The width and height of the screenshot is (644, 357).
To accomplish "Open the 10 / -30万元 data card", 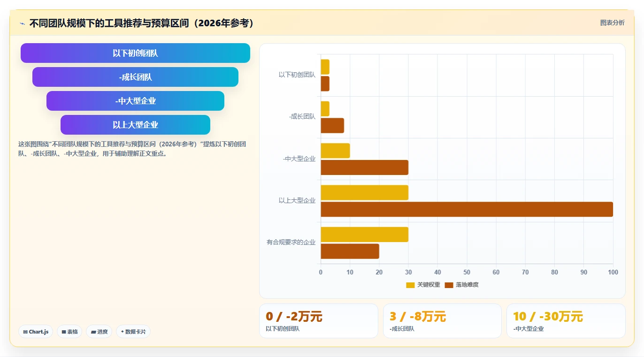I will point(566,321).
